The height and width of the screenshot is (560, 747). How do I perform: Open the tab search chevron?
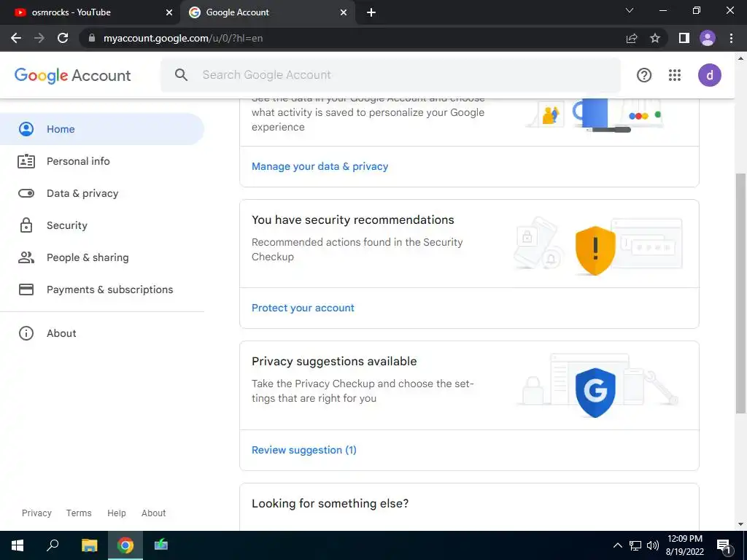[630, 10]
